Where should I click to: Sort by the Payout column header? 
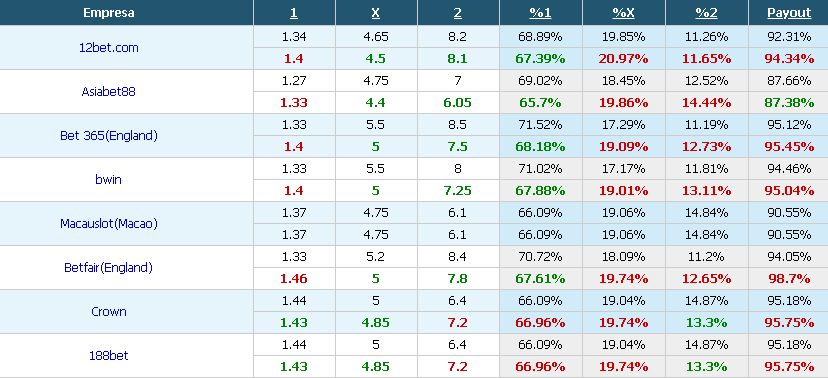point(789,13)
